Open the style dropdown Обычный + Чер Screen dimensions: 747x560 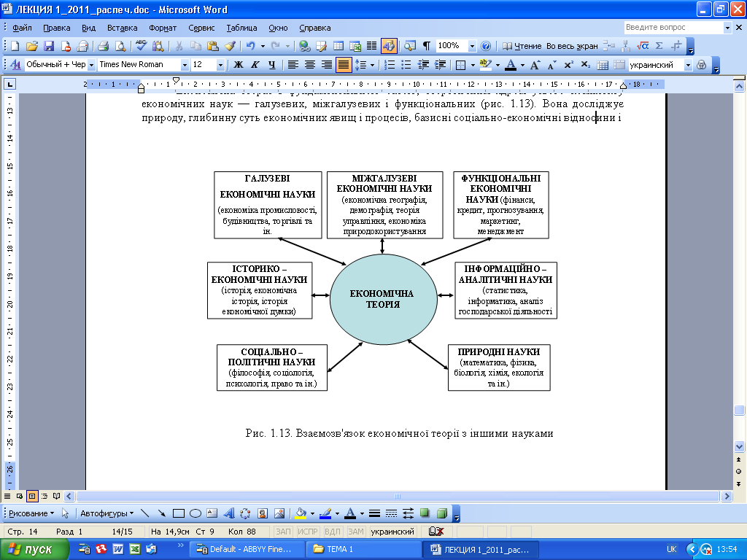click(x=91, y=65)
